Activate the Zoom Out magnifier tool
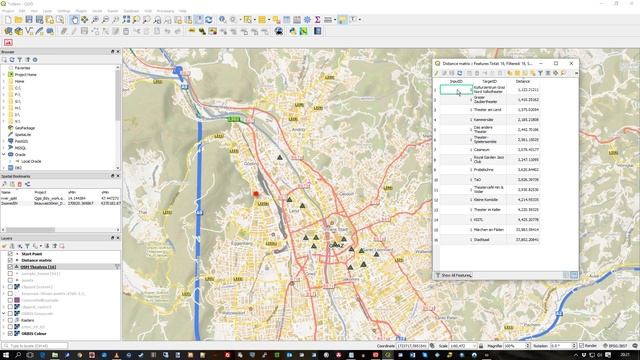The image size is (640, 360). pos(105,20)
